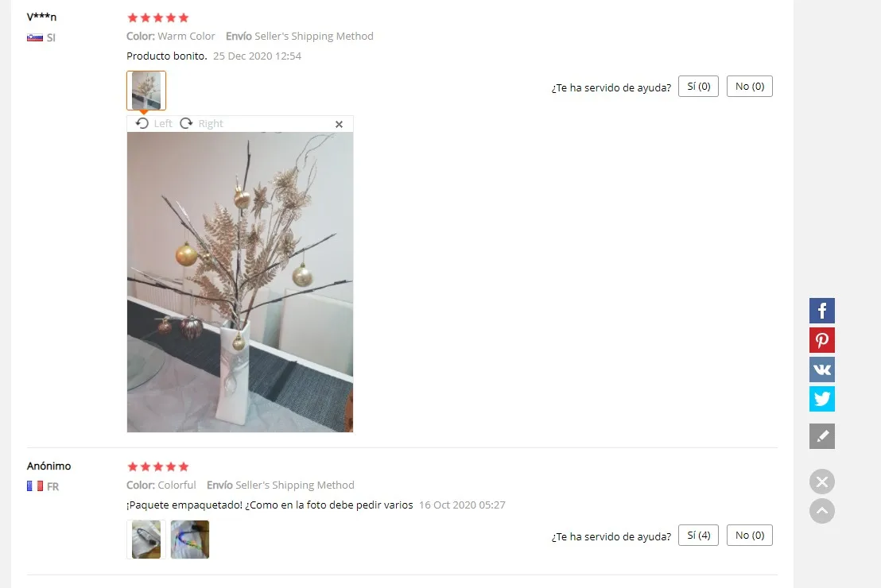The height and width of the screenshot is (588, 881).
Task: Open Anónimo's second colorful lights thumbnail
Action: (x=190, y=540)
